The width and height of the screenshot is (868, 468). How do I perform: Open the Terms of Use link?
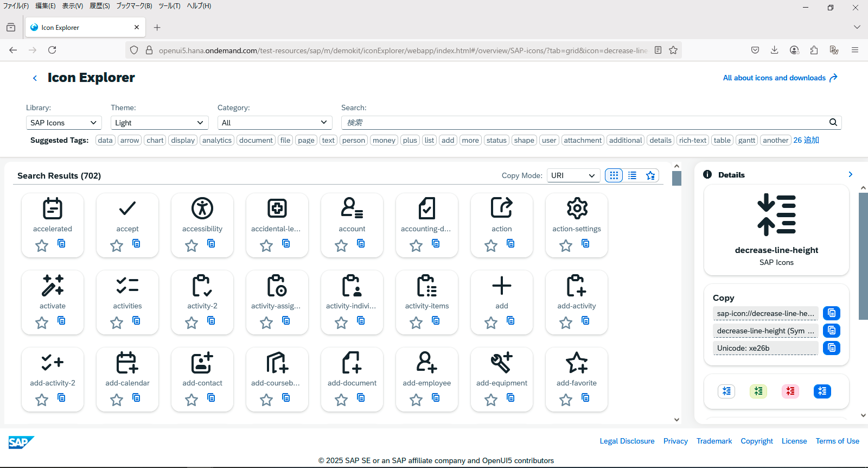(x=837, y=441)
